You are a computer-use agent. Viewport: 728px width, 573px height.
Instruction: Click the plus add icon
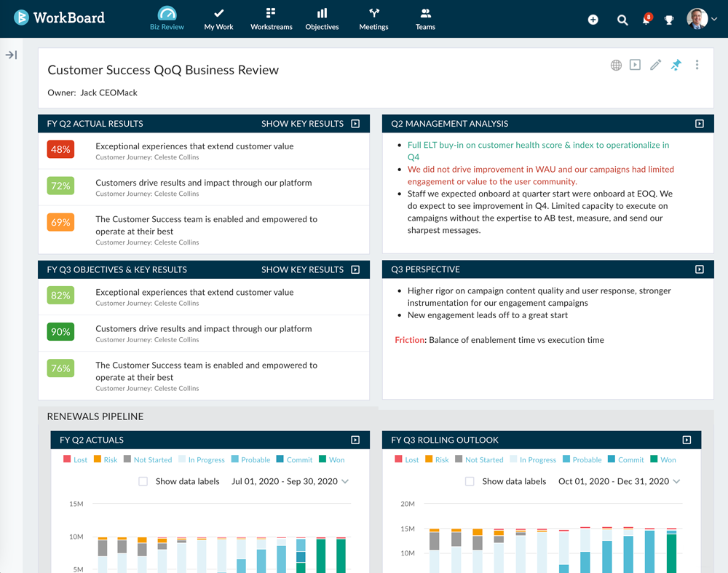point(593,20)
